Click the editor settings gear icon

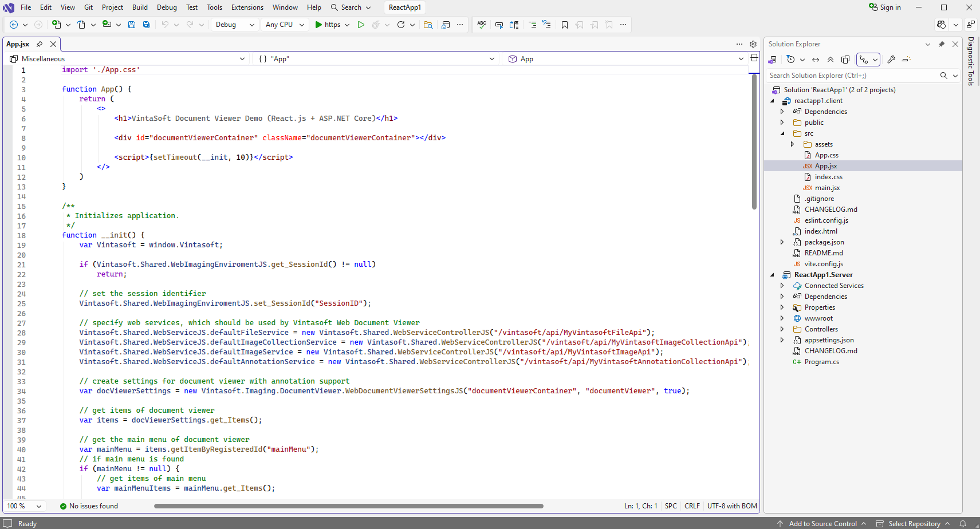(753, 44)
